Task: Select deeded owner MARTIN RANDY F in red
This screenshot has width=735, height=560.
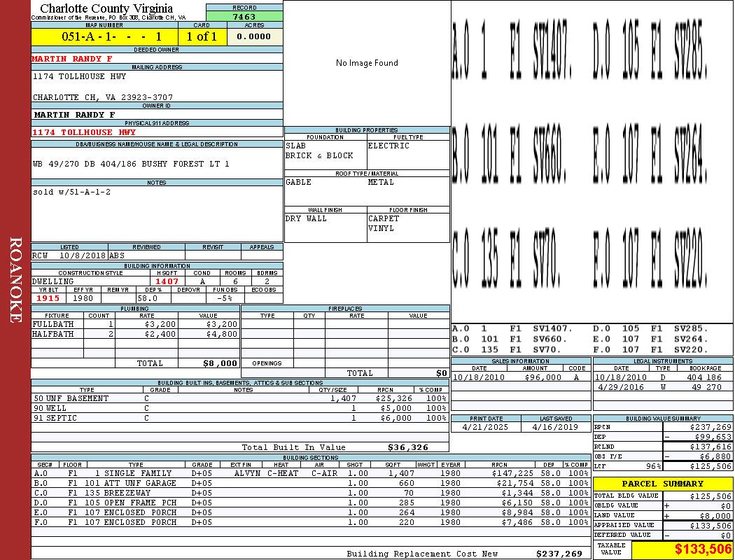Action: tap(72, 59)
